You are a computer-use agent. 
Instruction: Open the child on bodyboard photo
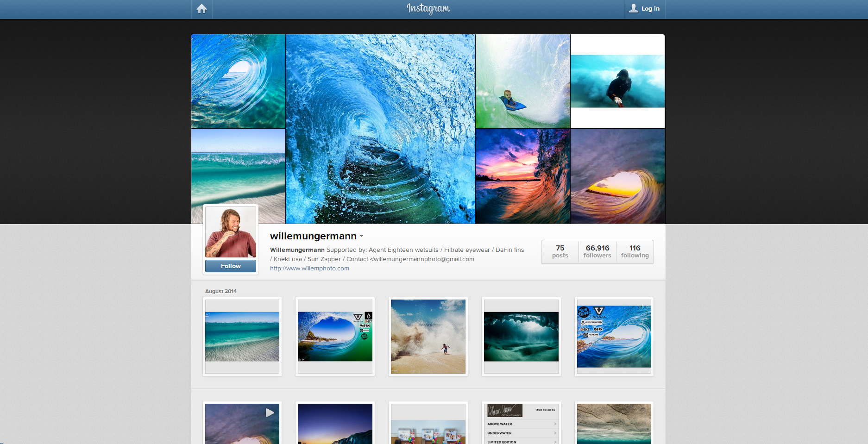coord(523,81)
